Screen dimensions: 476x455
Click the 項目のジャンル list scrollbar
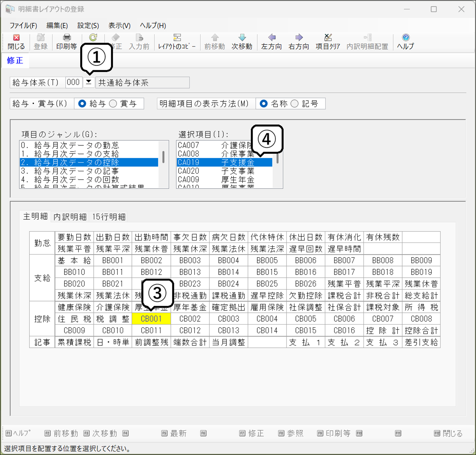pos(164,157)
